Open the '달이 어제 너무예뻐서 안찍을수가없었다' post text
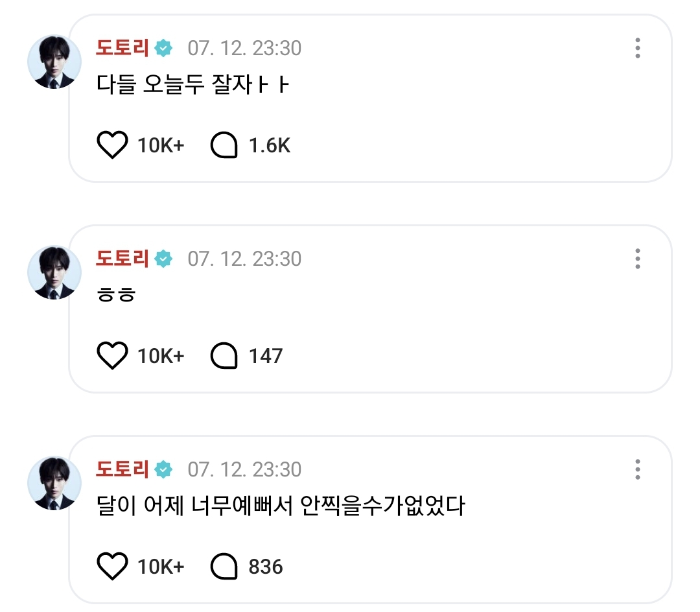The width and height of the screenshot is (700, 612). click(280, 506)
